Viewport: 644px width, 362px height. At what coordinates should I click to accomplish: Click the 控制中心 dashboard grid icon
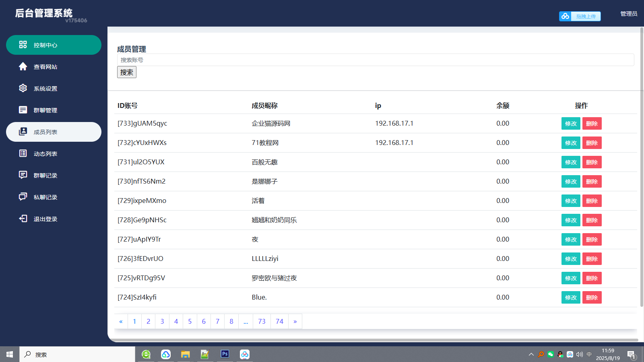[x=23, y=45]
